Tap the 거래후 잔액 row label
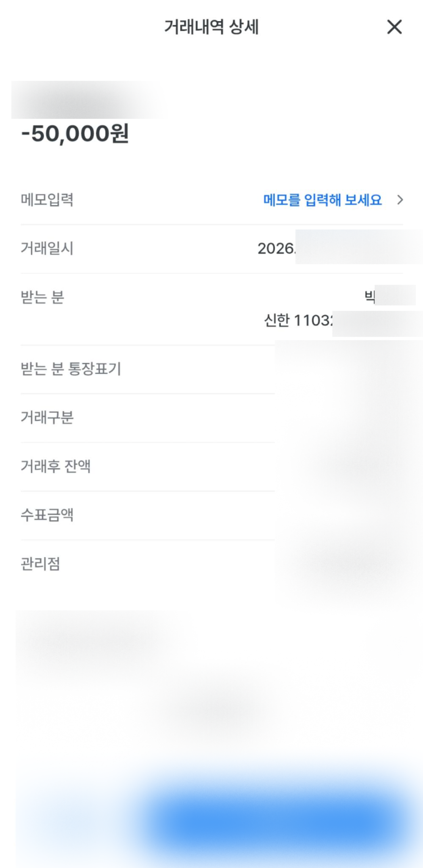 point(55,466)
